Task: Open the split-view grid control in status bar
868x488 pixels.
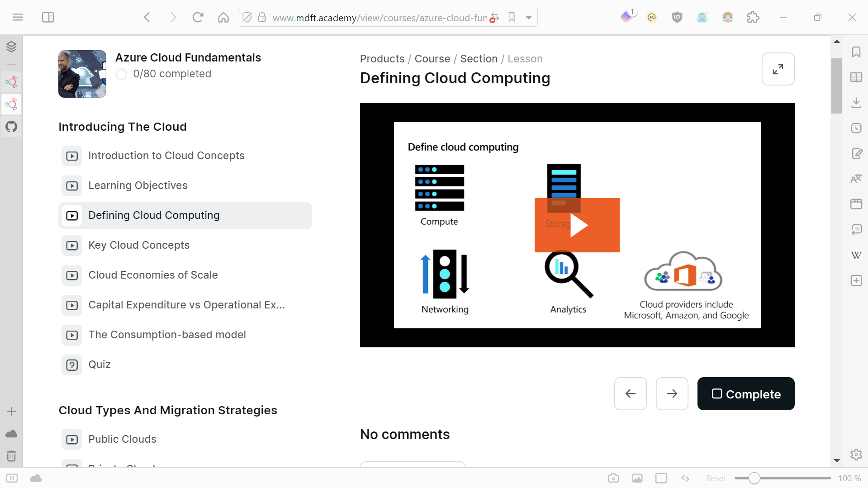Action: (x=661, y=478)
